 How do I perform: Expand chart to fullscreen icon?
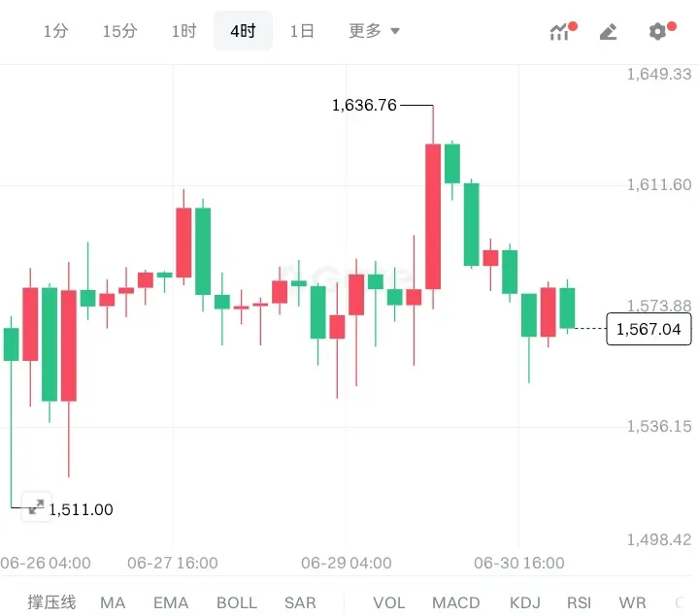click(36, 507)
